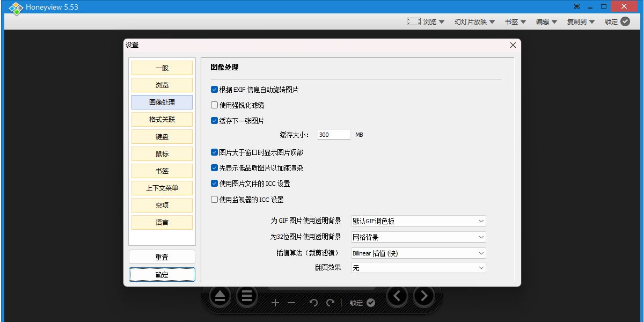The image size is (644, 322).
Task: Enable 使用监视器的 ICC 设置 checkbox
Action: (215, 200)
